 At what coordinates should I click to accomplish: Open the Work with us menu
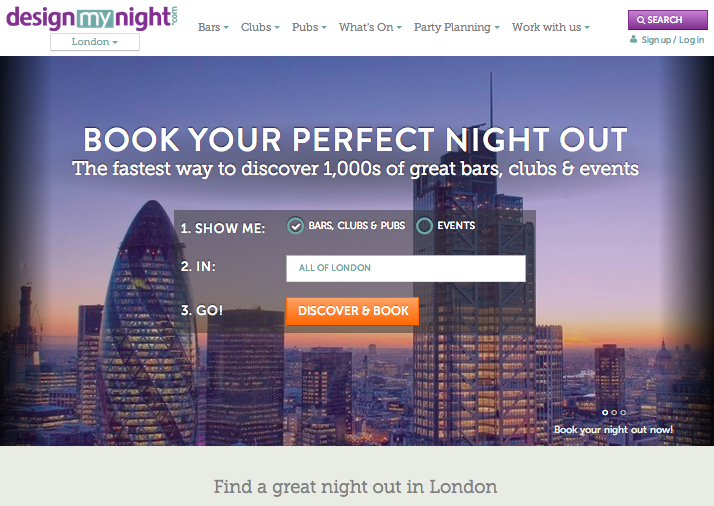pos(551,27)
